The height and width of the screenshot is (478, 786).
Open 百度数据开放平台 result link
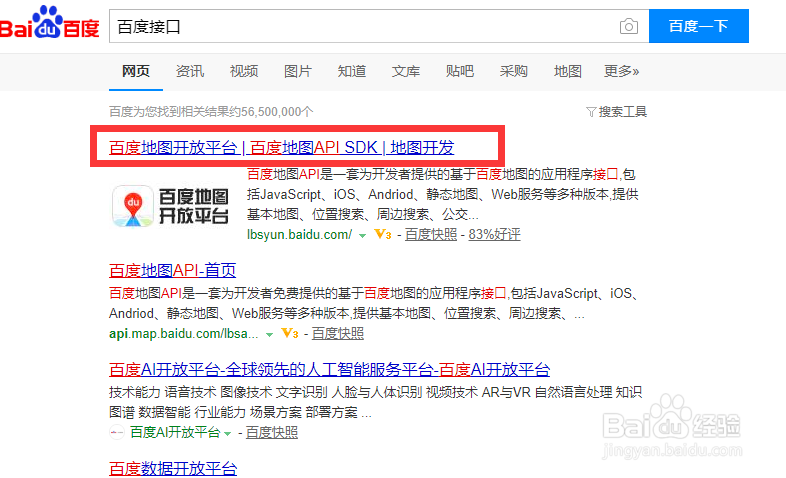click(173, 468)
